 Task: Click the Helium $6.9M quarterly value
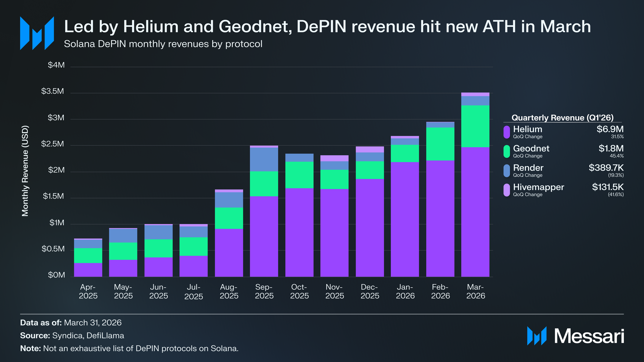coord(610,129)
